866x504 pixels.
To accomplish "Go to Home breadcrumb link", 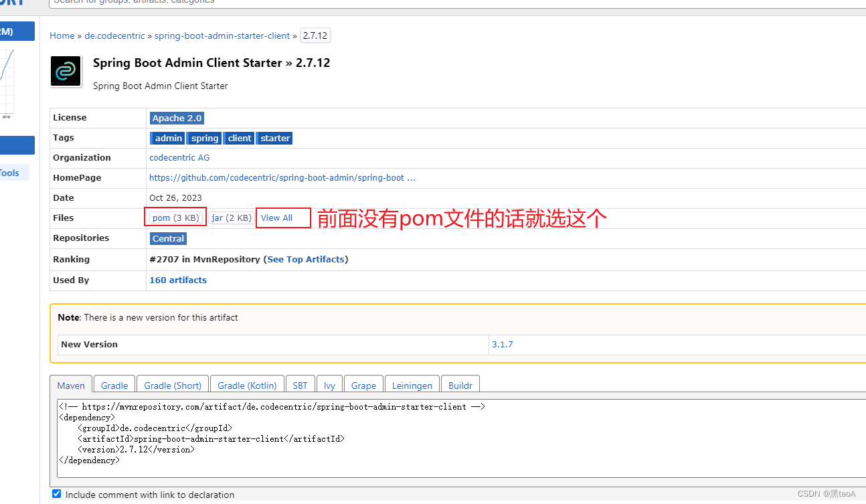I will [62, 35].
